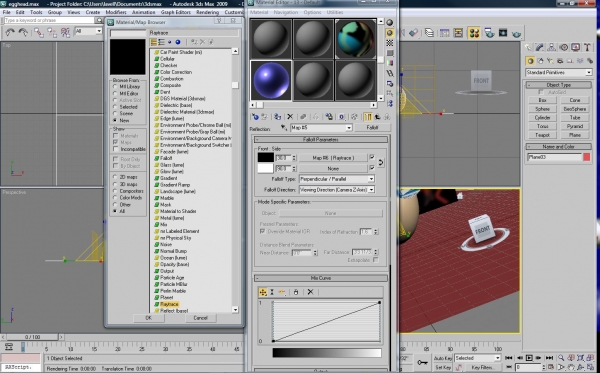This screenshot has width=600, height=373.
Task: Toggle Show Map in Viewport icon
Action: click(x=342, y=117)
